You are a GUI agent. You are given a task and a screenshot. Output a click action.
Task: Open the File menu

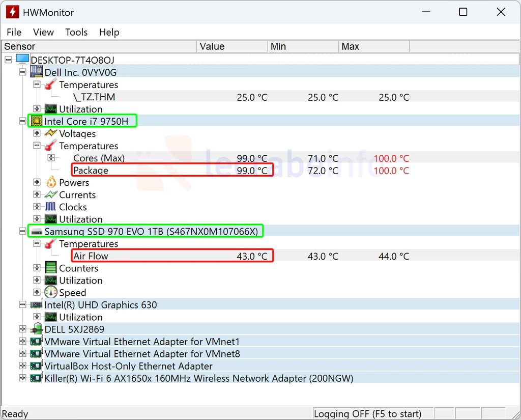point(14,32)
